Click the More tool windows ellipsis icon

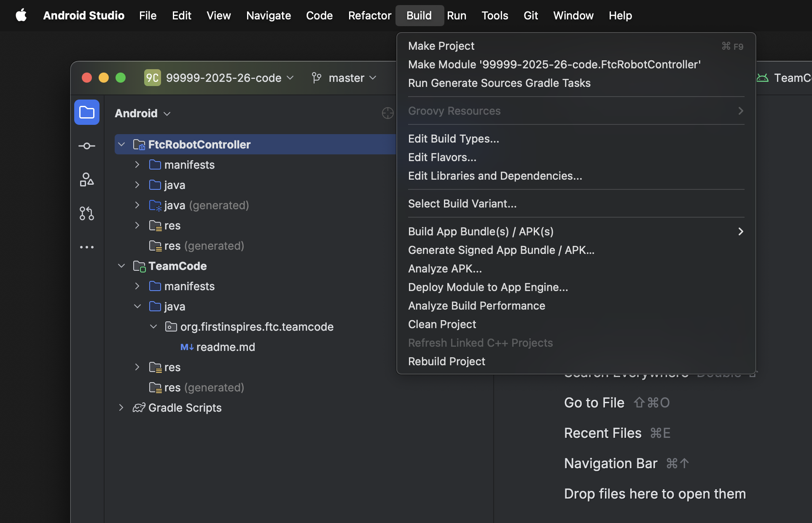[x=87, y=247]
